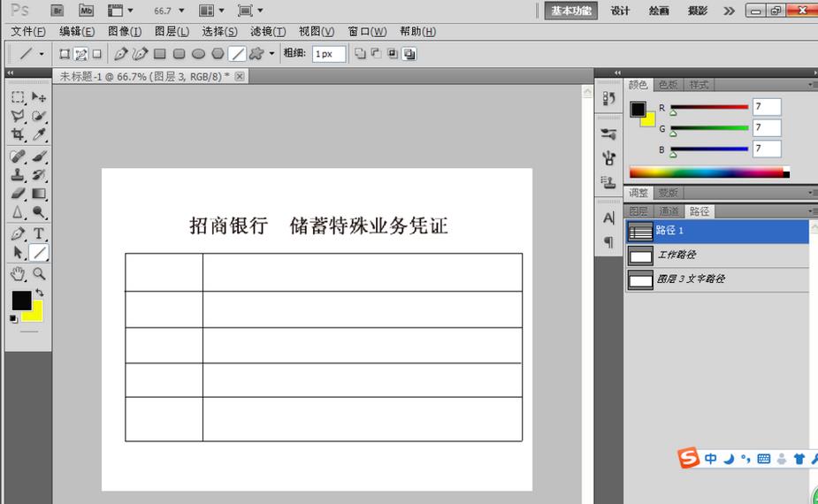Choose Rectangle shape in options bar

(160, 54)
